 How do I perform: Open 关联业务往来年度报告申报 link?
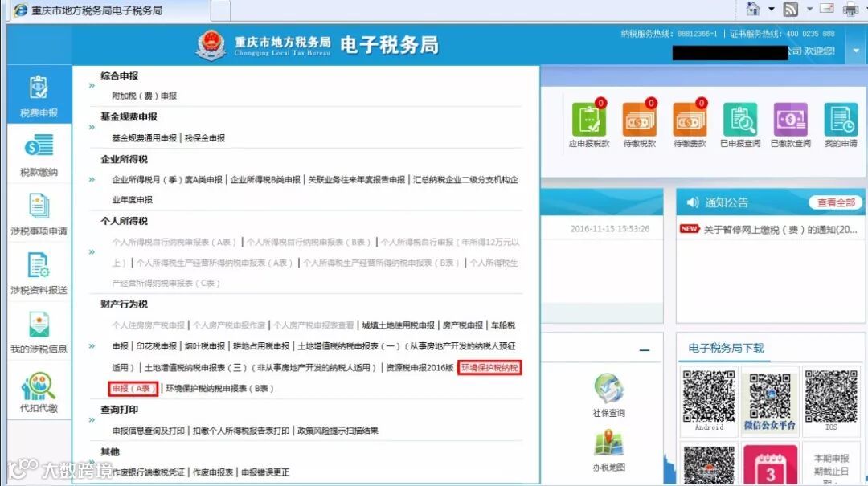pos(357,179)
